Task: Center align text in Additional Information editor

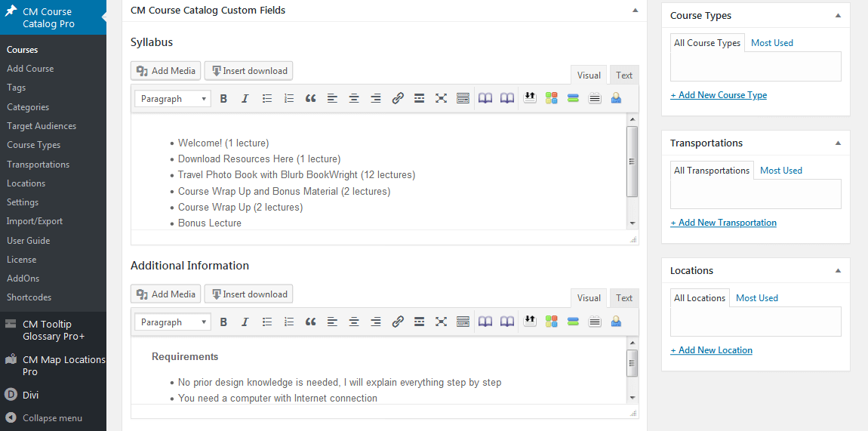Action: click(354, 322)
